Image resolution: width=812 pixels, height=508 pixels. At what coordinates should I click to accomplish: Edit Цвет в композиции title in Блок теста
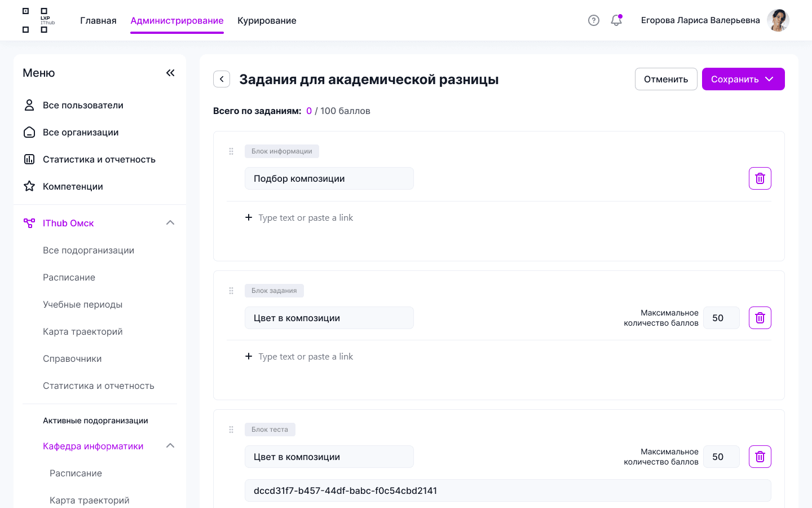(x=329, y=457)
